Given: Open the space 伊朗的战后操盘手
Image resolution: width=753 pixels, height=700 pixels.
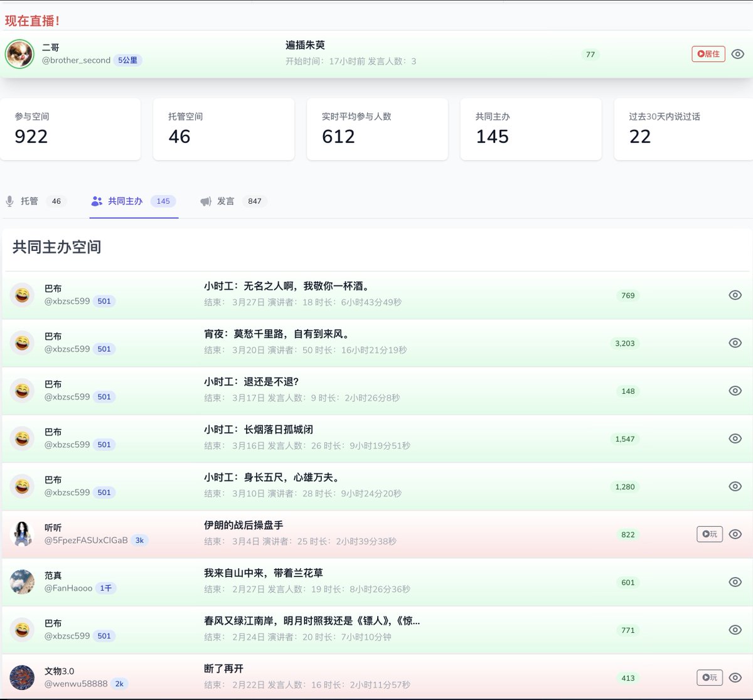Looking at the screenshot, I should 243,525.
